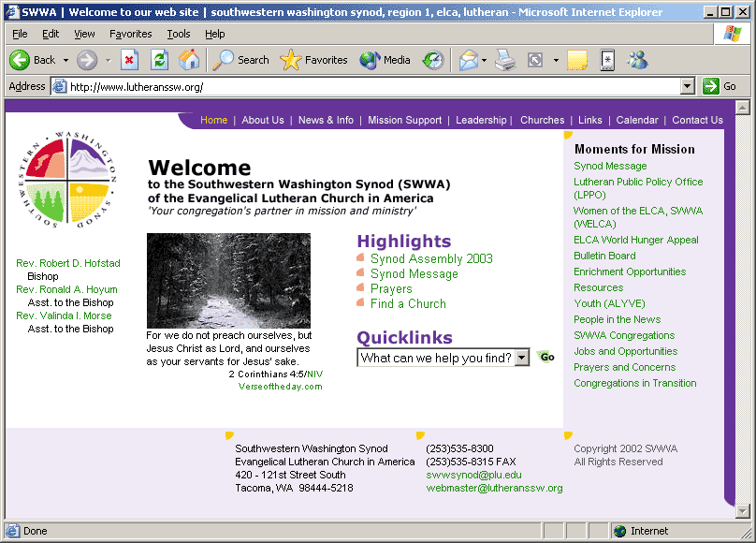756x543 pixels.
Task: Expand the Forward button history dropdown
Action: tap(108, 60)
